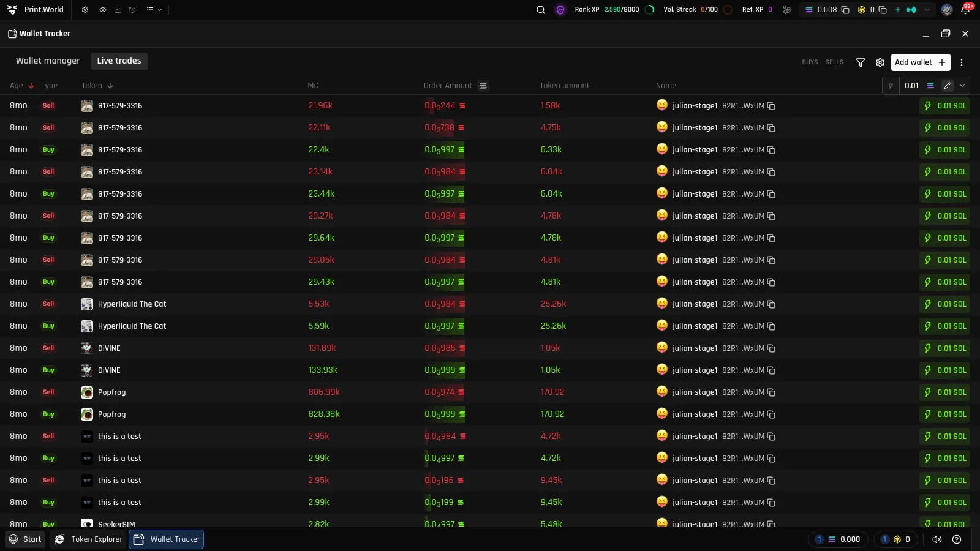Click the purple skull rank icon
This screenshot has width=980, height=551.
tap(560, 10)
